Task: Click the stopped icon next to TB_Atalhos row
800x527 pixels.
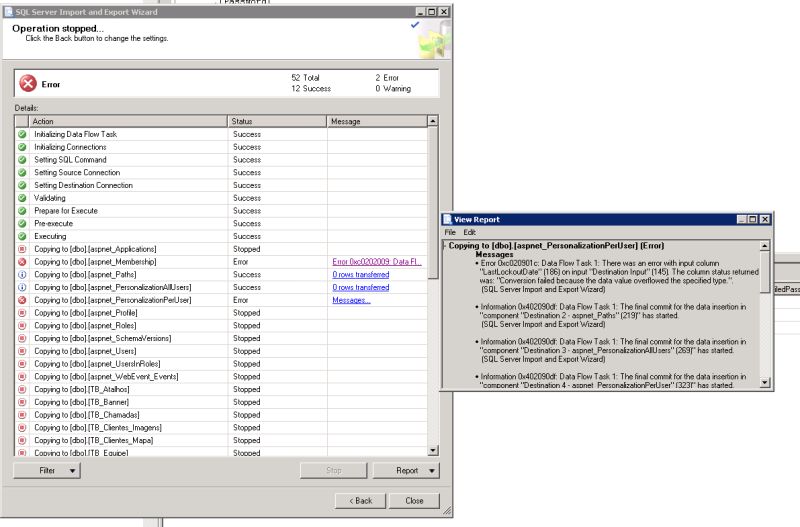Action: coord(22,389)
